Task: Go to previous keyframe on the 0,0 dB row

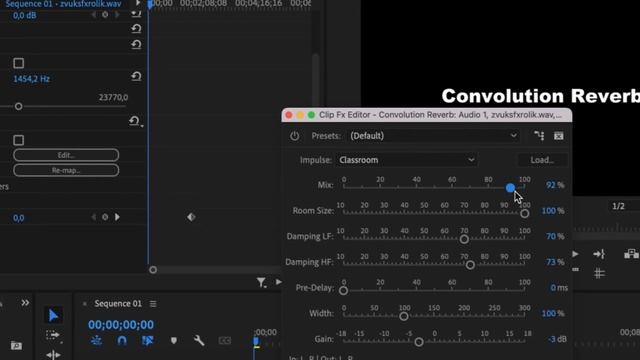Action: [93, 15]
